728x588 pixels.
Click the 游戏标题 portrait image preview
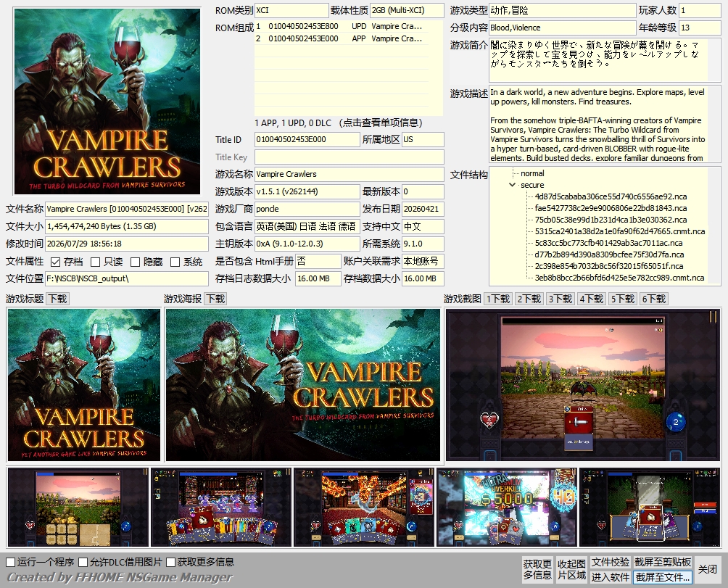click(x=84, y=385)
